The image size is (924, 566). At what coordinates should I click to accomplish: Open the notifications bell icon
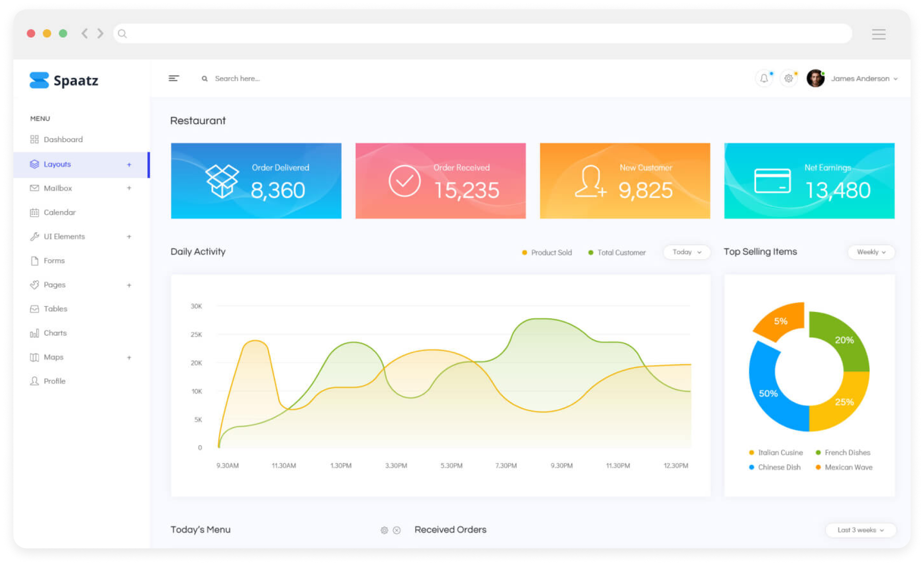pos(764,79)
